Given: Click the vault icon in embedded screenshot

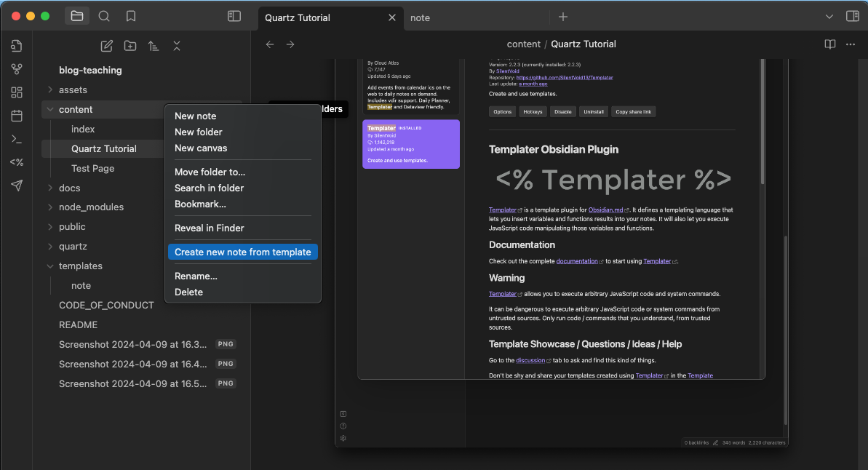Looking at the screenshot, I should (x=343, y=413).
